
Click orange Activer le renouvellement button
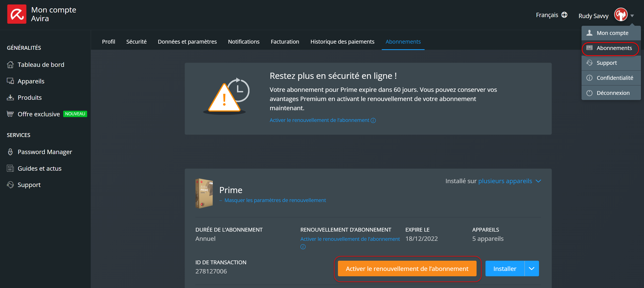click(x=407, y=268)
